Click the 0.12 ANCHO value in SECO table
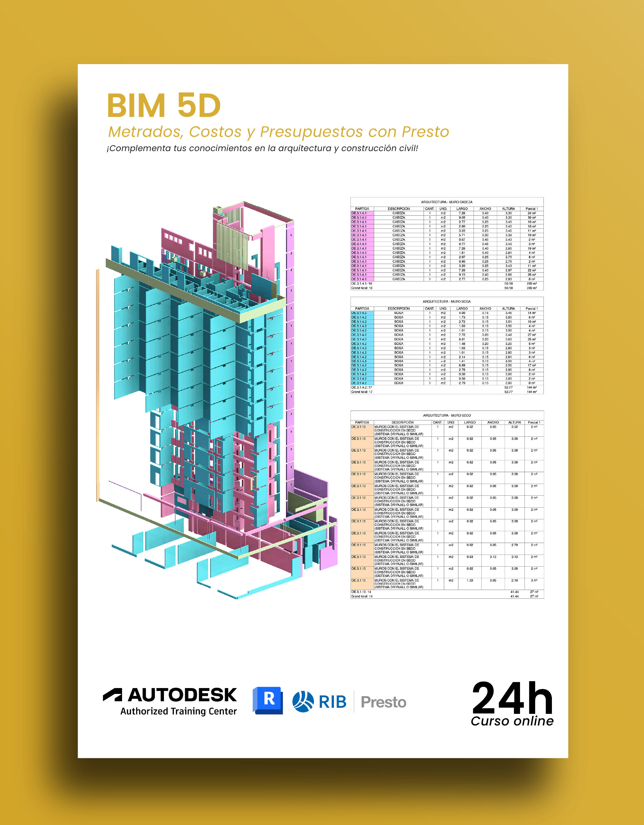The height and width of the screenshot is (825, 644). [493, 557]
